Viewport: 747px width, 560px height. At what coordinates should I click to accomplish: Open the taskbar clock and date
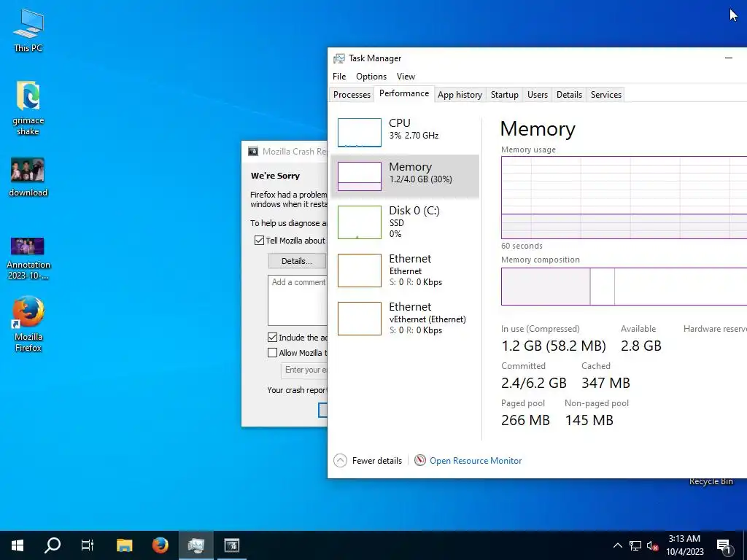click(684, 545)
